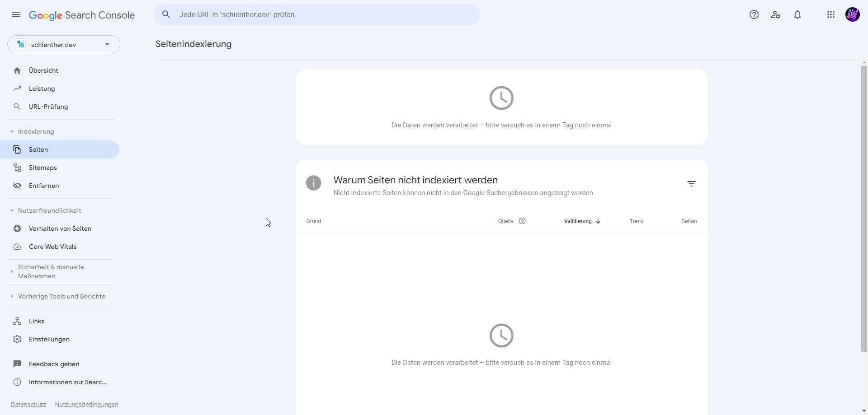Viewport: 868px width, 415px height.
Task: Open Core Web Vitals report
Action: (52, 247)
